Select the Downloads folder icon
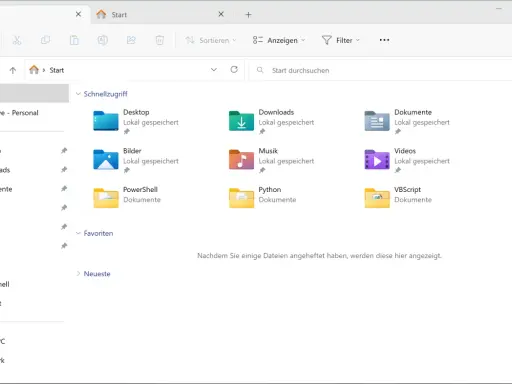512x384 pixels. [241, 121]
